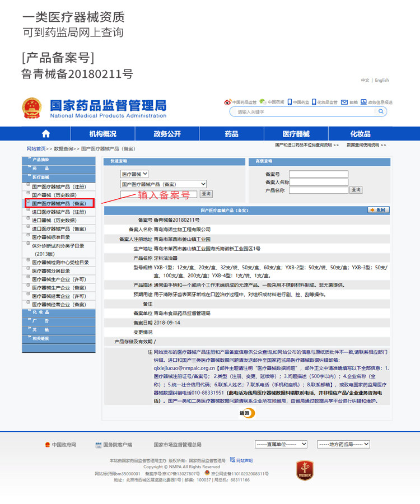This screenshot has width=420, height=504.
Task: Select 进口医疗器械产品（备案）in sidebar
Action: 59,229
